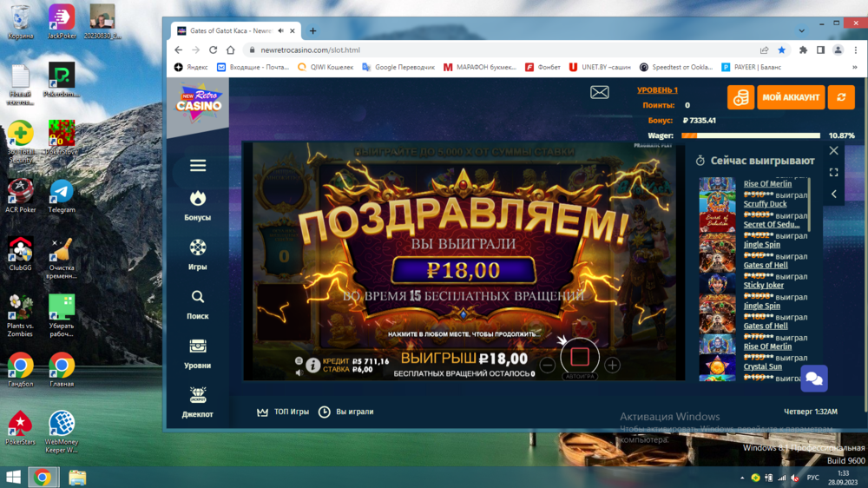Click the orange coins deposit button
This screenshot has width=868, height=488.
[x=740, y=97]
